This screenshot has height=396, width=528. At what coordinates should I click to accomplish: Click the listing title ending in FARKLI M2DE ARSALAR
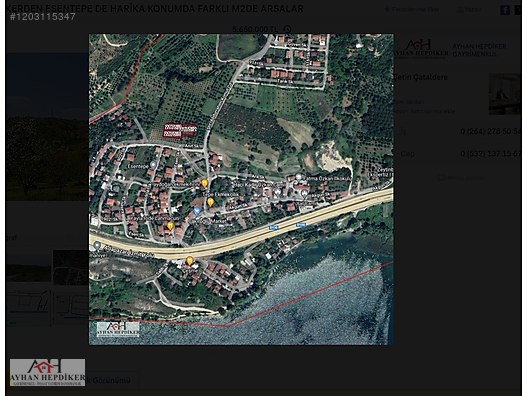click(x=155, y=8)
